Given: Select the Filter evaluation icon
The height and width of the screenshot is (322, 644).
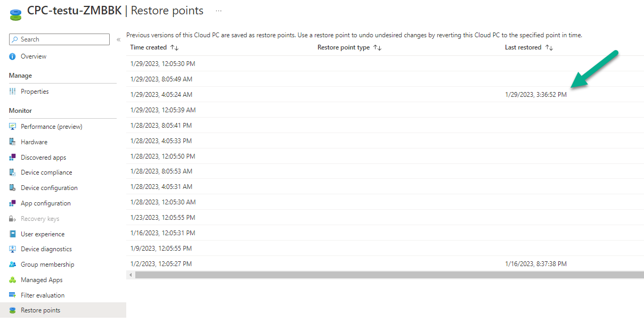Looking at the screenshot, I should [13, 295].
